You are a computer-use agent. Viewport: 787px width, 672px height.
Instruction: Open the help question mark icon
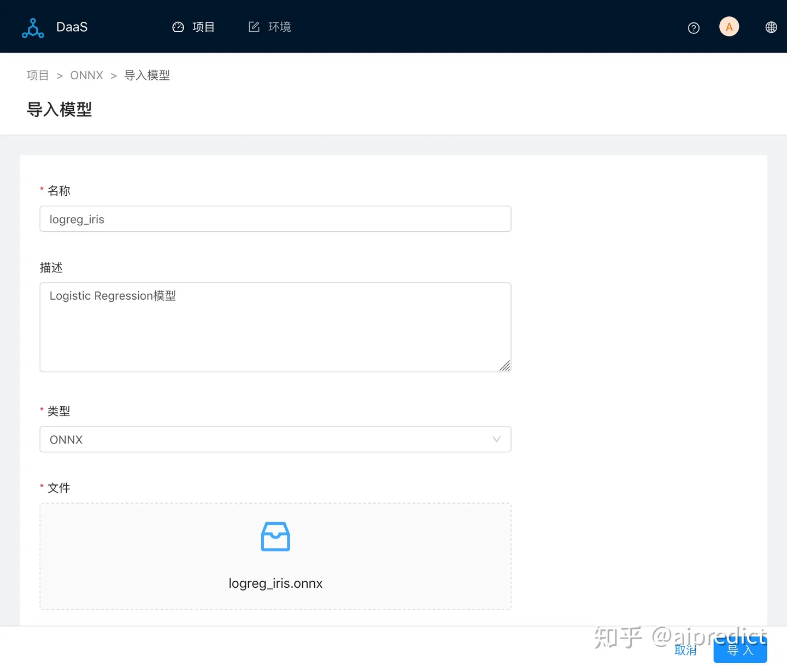(693, 27)
